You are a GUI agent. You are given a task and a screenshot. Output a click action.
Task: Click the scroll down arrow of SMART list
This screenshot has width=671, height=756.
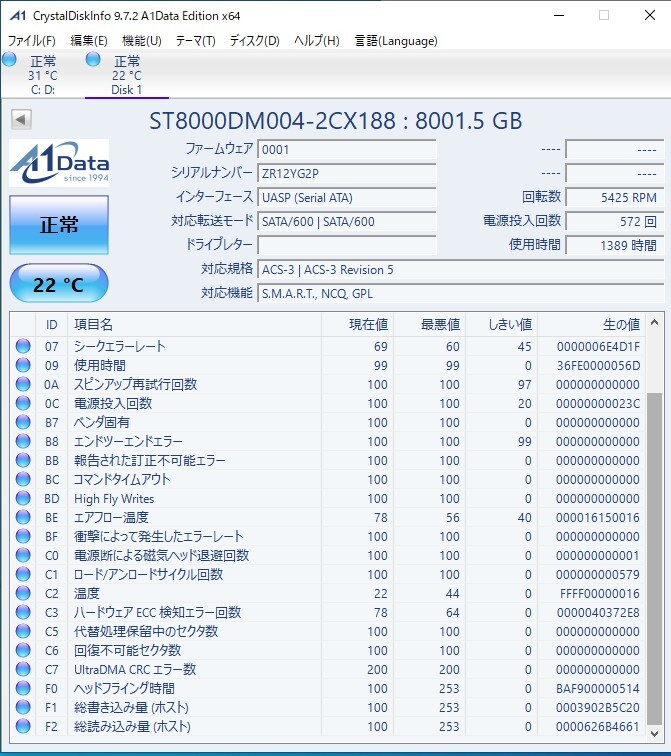654,733
